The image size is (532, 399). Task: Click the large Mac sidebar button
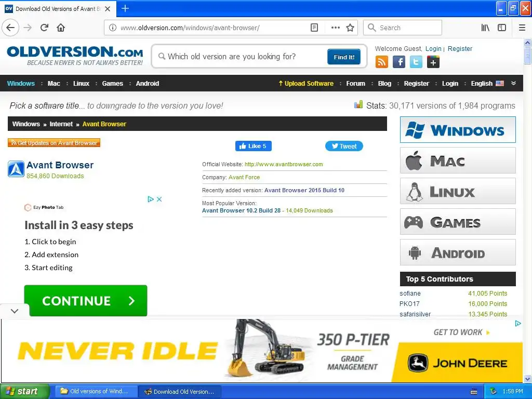[458, 160]
